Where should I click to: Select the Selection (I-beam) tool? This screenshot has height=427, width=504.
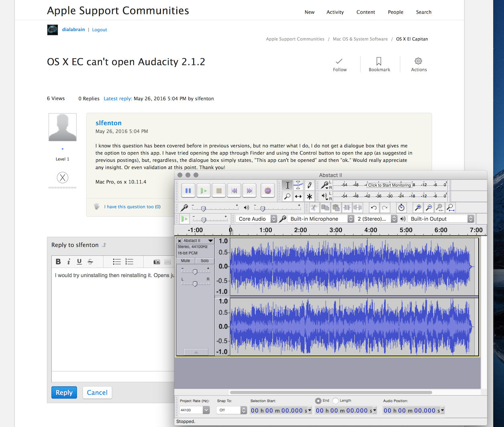pyautogui.click(x=287, y=185)
